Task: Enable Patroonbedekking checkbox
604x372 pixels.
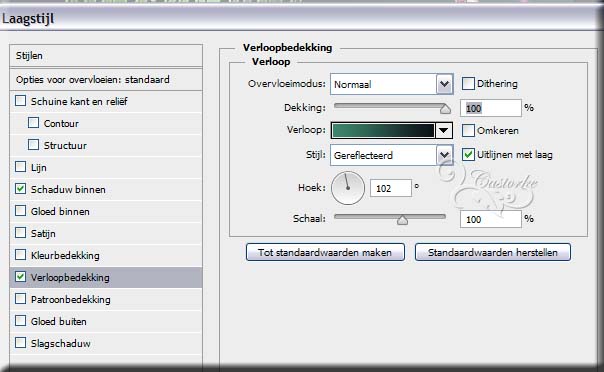Action: pos(20,298)
